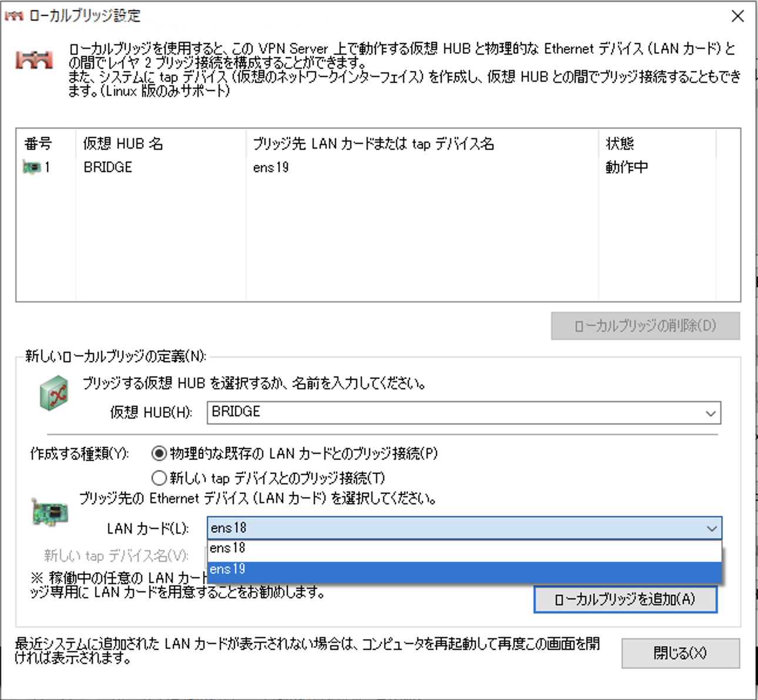
Task: Click the ローカルブリッジを追加(A) button
Action: click(625, 599)
